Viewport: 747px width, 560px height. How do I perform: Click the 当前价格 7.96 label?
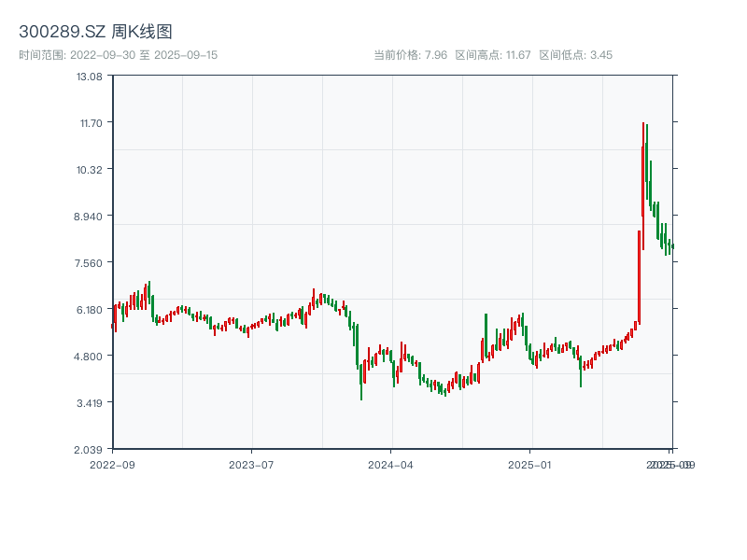coord(410,55)
